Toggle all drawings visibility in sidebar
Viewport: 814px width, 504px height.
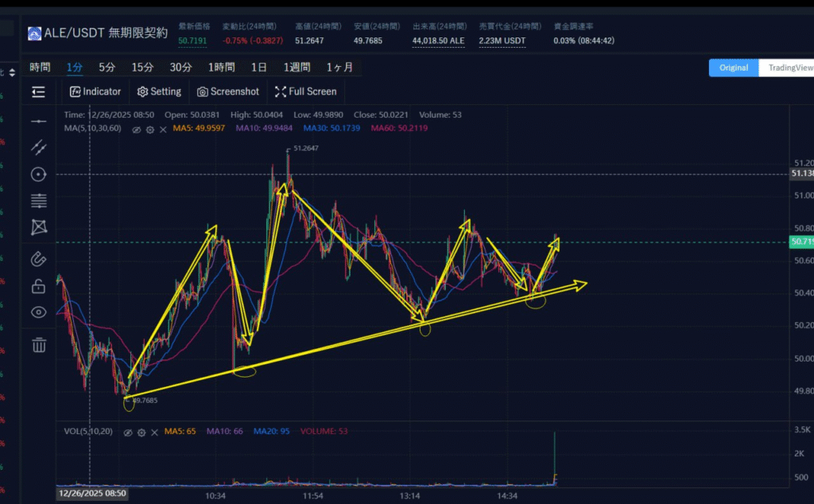[38, 312]
